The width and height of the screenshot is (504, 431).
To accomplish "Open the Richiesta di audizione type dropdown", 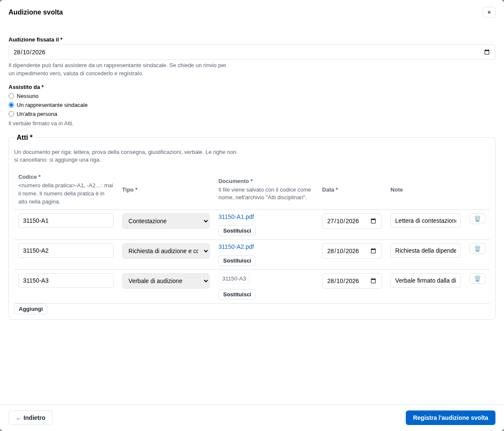I will tap(166, 251).
